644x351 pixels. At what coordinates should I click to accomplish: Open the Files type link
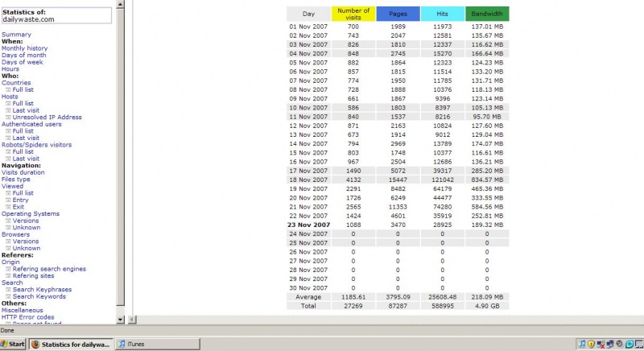click(16, 180)
